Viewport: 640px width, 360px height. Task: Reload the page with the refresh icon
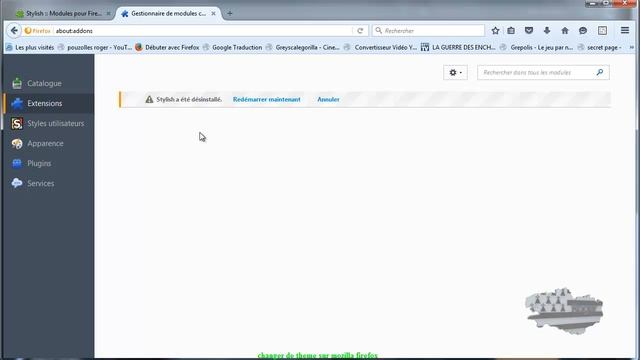point(360,31)
